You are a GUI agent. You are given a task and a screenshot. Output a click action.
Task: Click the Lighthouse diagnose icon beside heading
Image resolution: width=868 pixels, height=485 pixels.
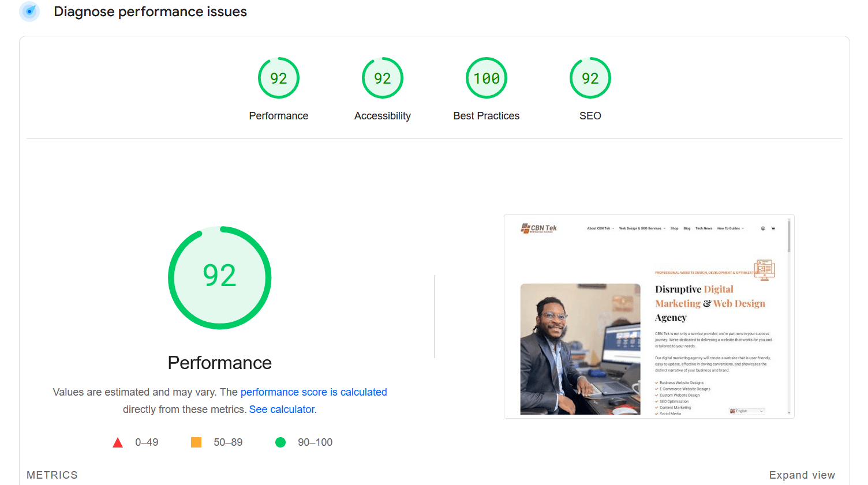click(29, 12)
